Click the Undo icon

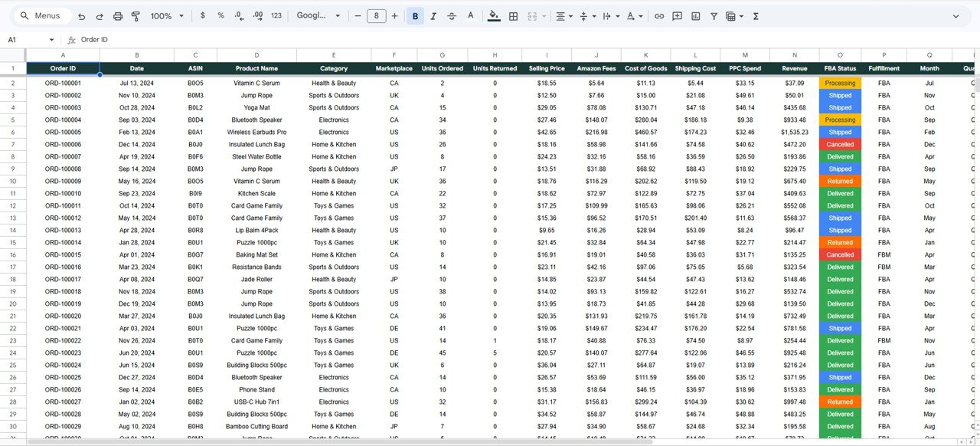pos(81,15)
